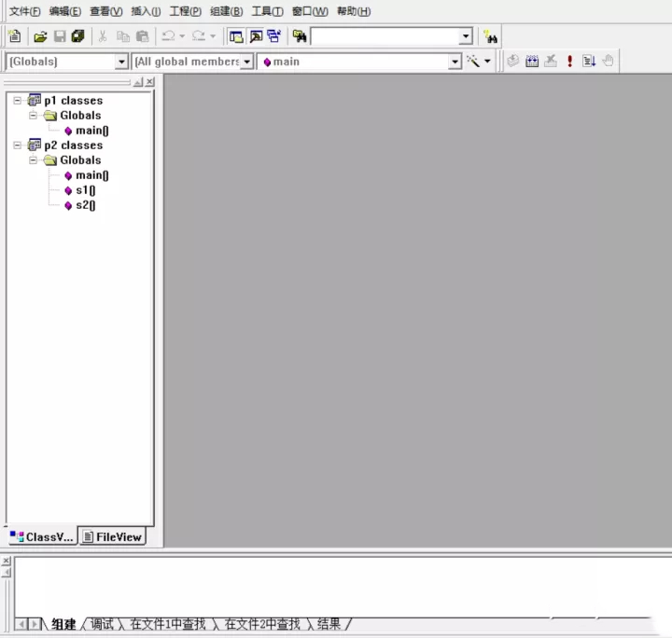Viewport: 672px width, 638px height.
Task: Click the Save floppy disk icon
Action: point(60,36)
